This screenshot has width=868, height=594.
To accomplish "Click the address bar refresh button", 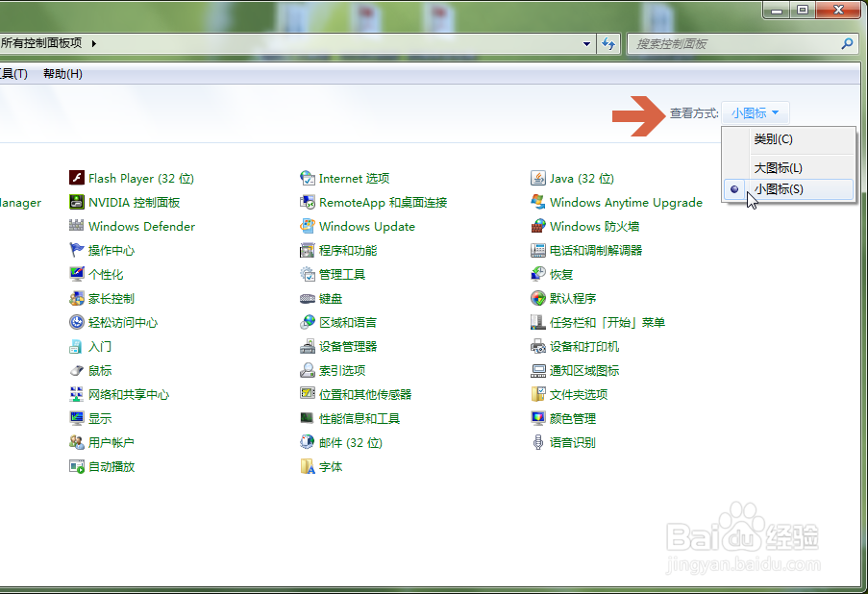I will tap(608, 44).
